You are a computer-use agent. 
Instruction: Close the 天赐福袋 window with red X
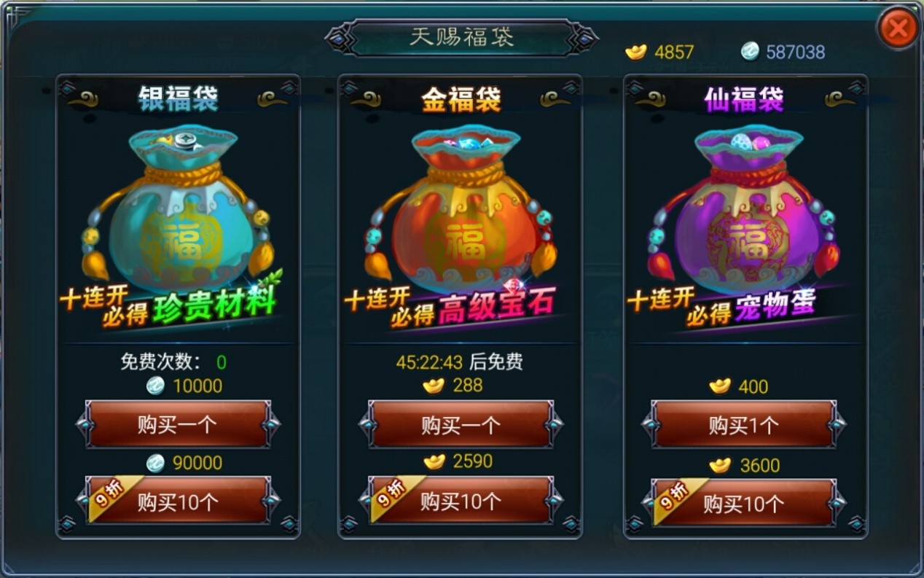coord(898,28)
